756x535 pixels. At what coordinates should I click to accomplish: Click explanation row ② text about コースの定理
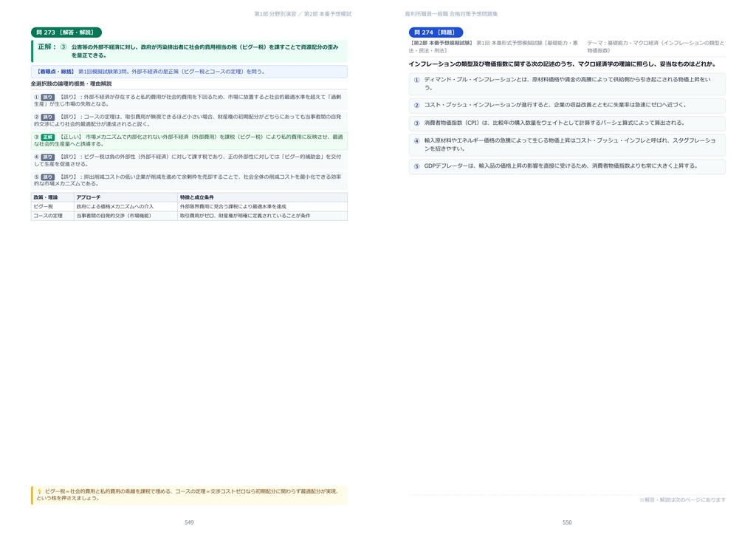point(190,120)
